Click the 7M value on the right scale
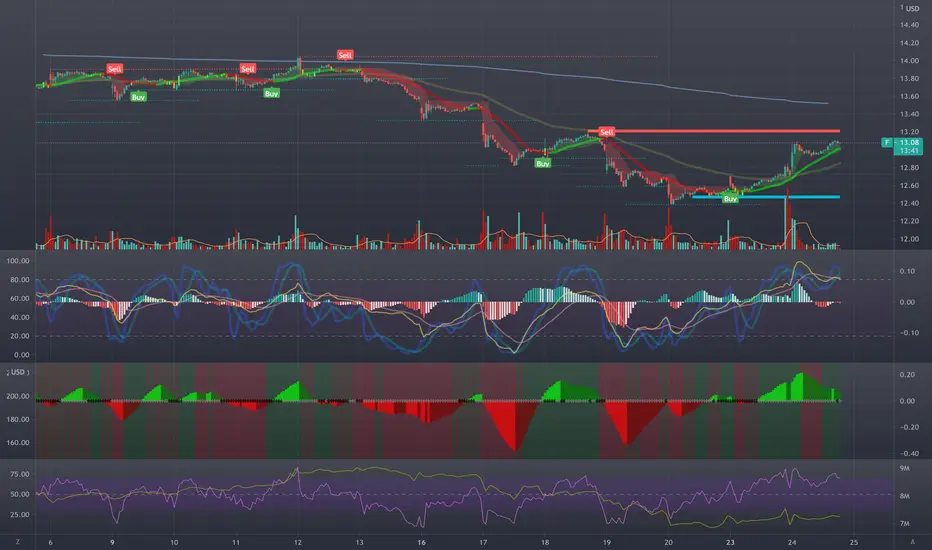 (x=905, y=524)
